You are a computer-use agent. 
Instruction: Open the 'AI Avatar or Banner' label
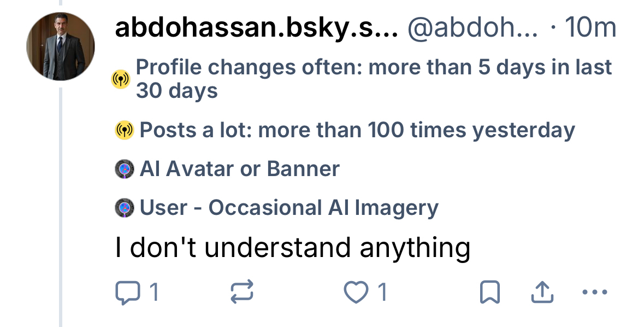pos(239,170)
